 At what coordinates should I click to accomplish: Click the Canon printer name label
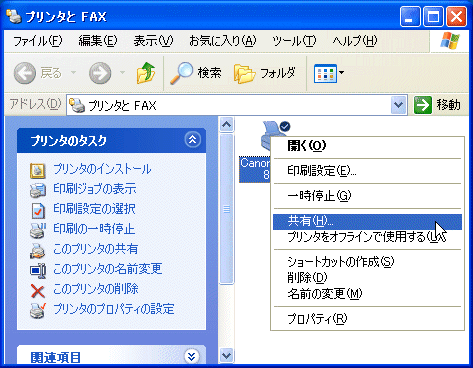pyautogui.click(x=255, y=169)
